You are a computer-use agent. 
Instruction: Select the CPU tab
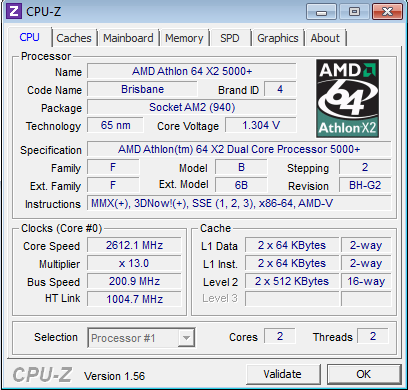(x=29, y=37)
